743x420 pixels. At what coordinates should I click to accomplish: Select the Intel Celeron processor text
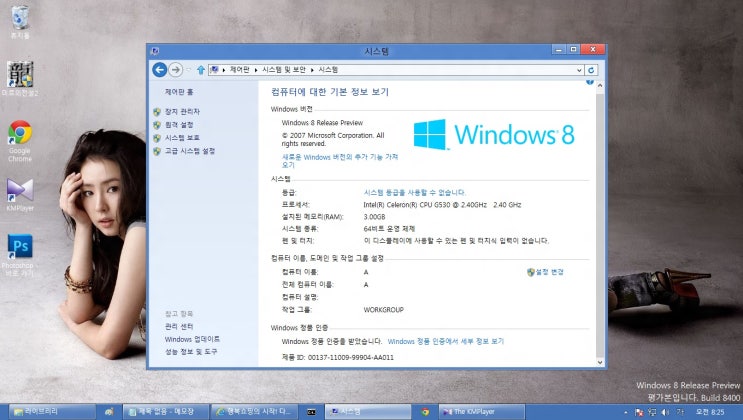(x=442, y=205)
